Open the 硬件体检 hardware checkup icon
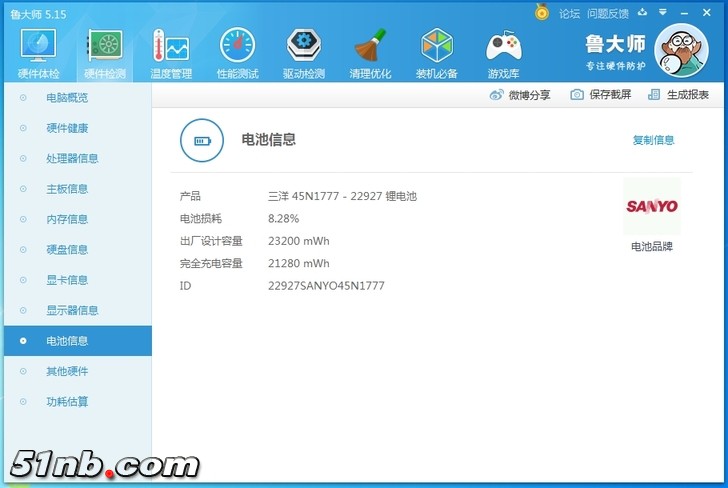The height and width of the screenshot is (488, 728). (x=38, y=53)
